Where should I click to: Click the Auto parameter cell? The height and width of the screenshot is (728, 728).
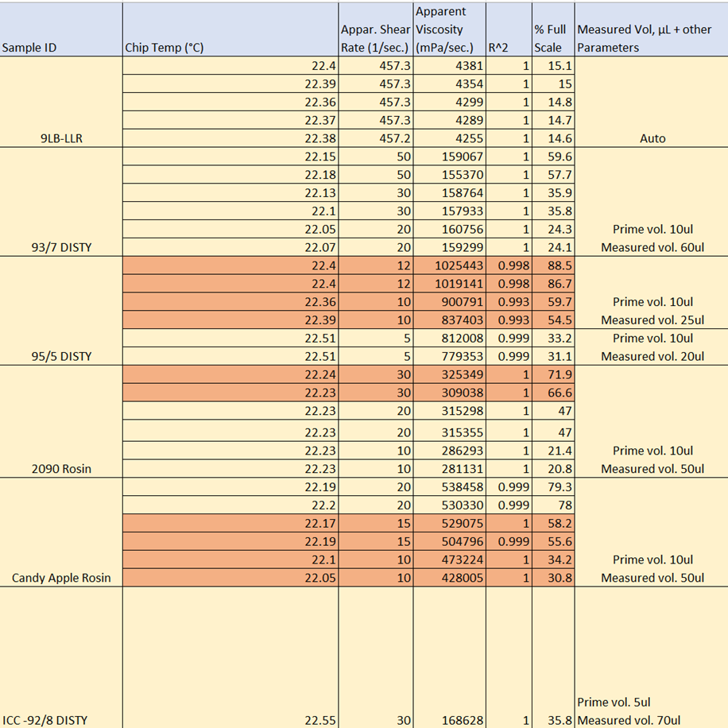652,103
